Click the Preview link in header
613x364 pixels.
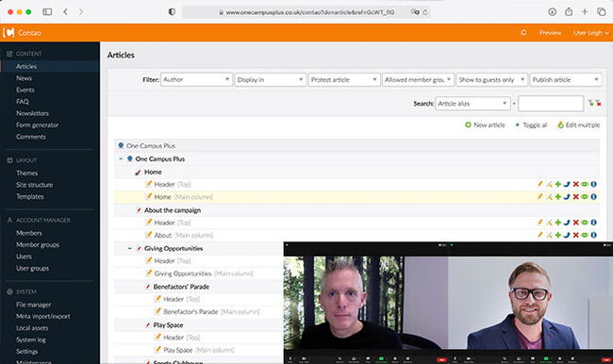[550, 33]
